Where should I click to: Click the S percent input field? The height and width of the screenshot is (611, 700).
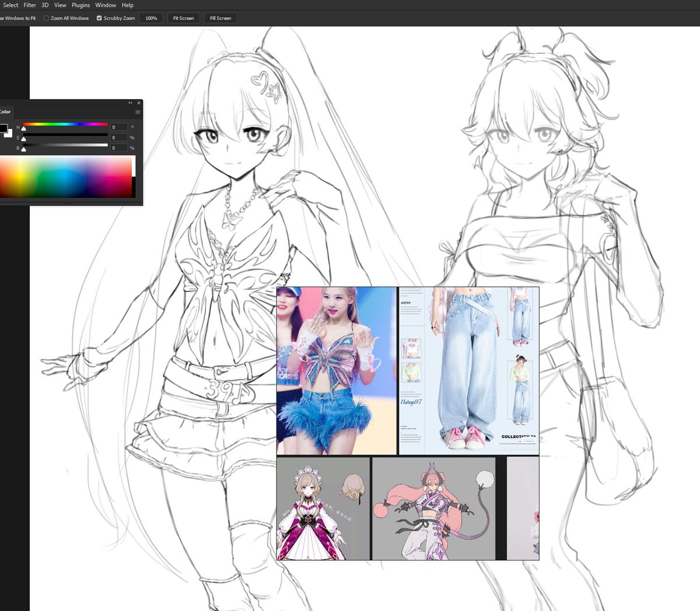click(119, 137)
